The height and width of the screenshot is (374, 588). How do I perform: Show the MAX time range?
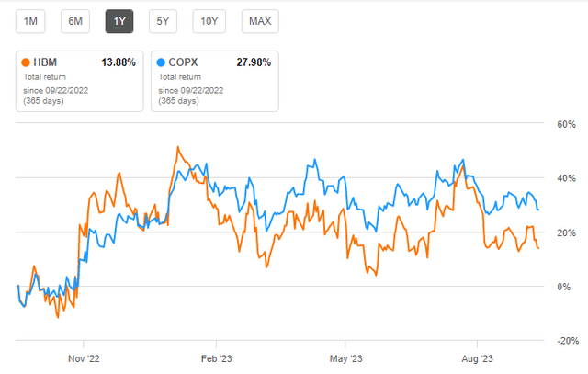pyautogui.click(x=261, y=21)
